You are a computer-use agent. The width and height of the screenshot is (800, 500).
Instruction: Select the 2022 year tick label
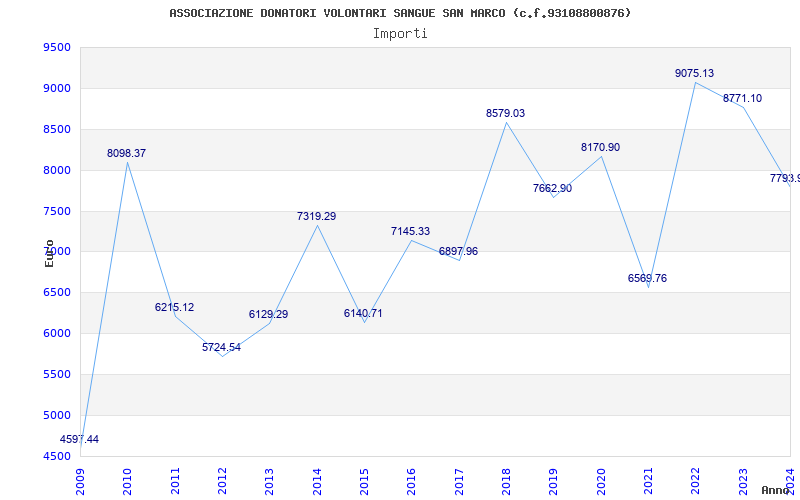tap(695, 479)
